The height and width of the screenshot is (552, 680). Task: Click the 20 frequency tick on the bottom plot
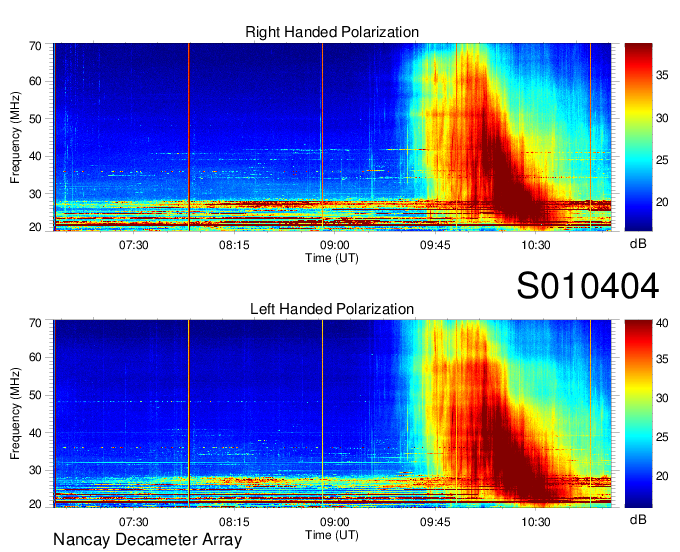(x=35, y=504)
